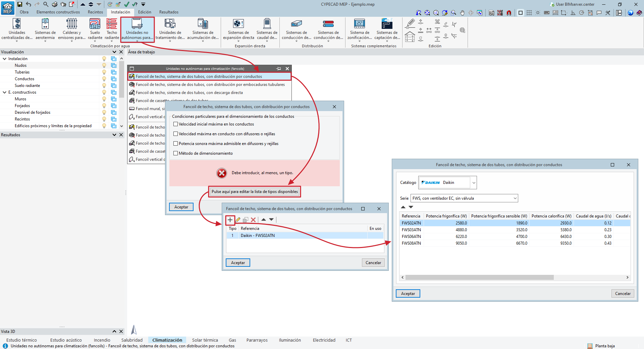Toggle visibility bulb for Nudos
The image size is (644, 349).
[104, 65]
